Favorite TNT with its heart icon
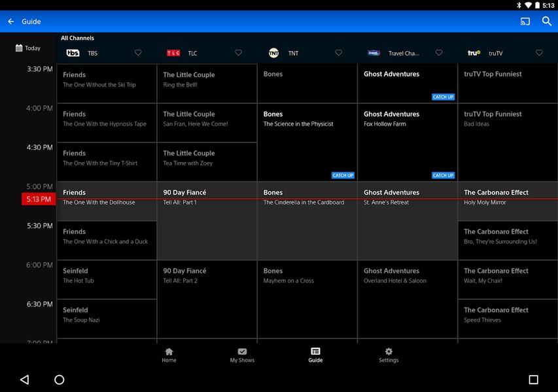The height and width of the screenshot is (392, 558). coord(338,53)
